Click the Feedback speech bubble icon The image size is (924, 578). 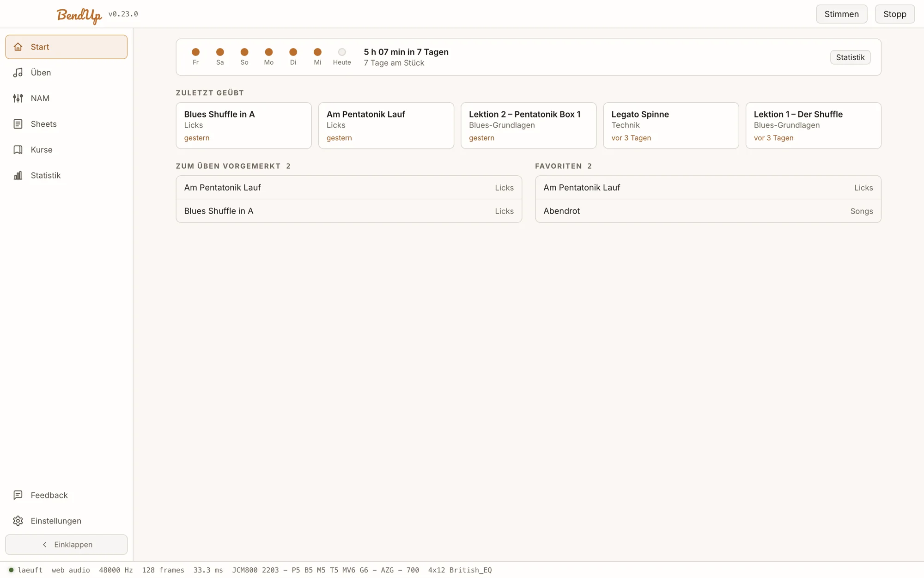coord(18,495)
